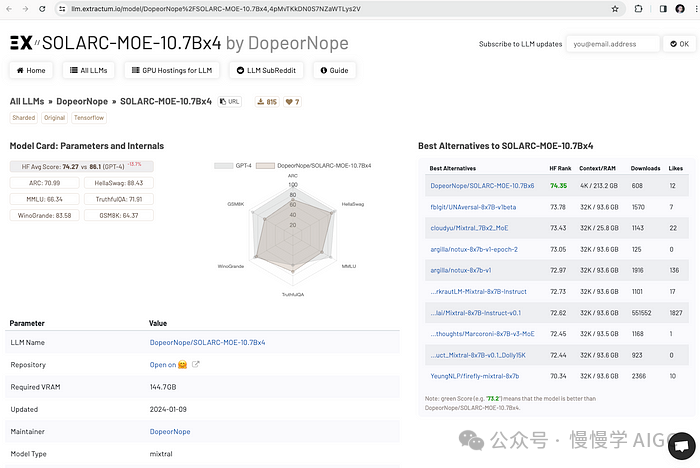Focus the email address input field
Image resolution: width=700 pixels, height=468 pixels.
[x=612, y=44]
